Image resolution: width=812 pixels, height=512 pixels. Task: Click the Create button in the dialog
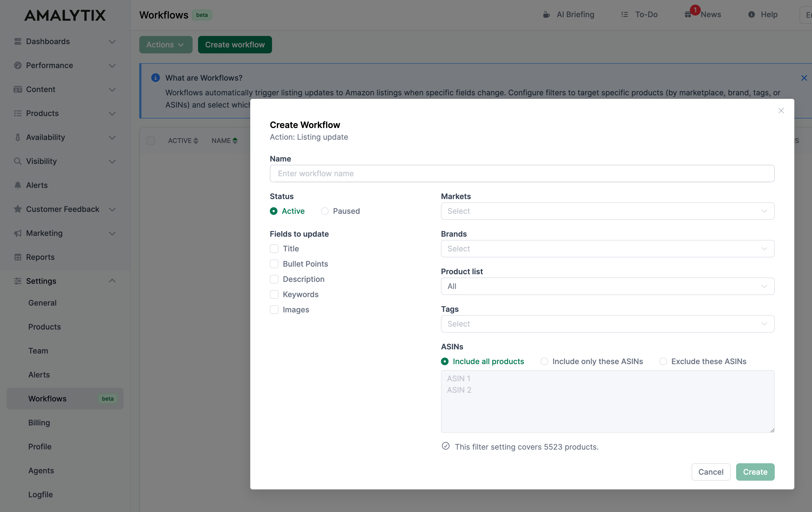pos(755,472)
